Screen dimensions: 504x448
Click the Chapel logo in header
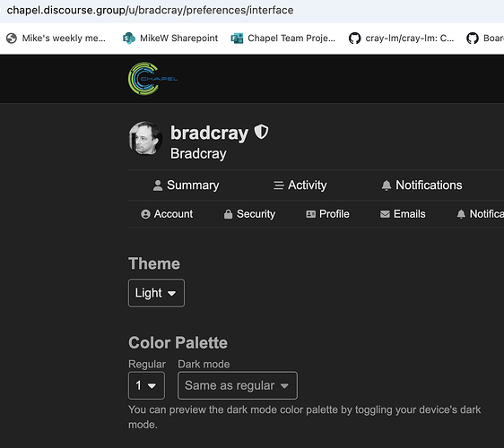pyautogui.click(x=152, y=79)
